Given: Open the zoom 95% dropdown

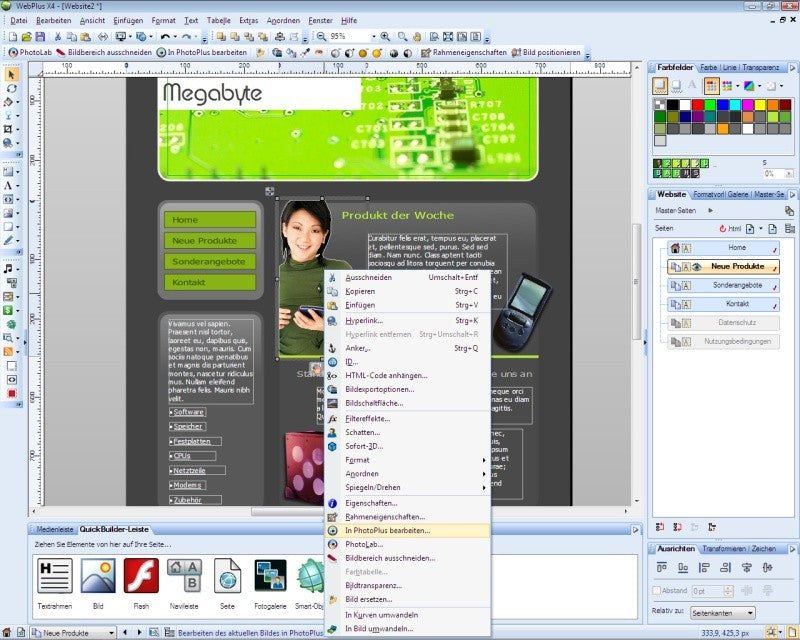Looking at the screenshot, I should pyautogui.click(x=373, y=37).
